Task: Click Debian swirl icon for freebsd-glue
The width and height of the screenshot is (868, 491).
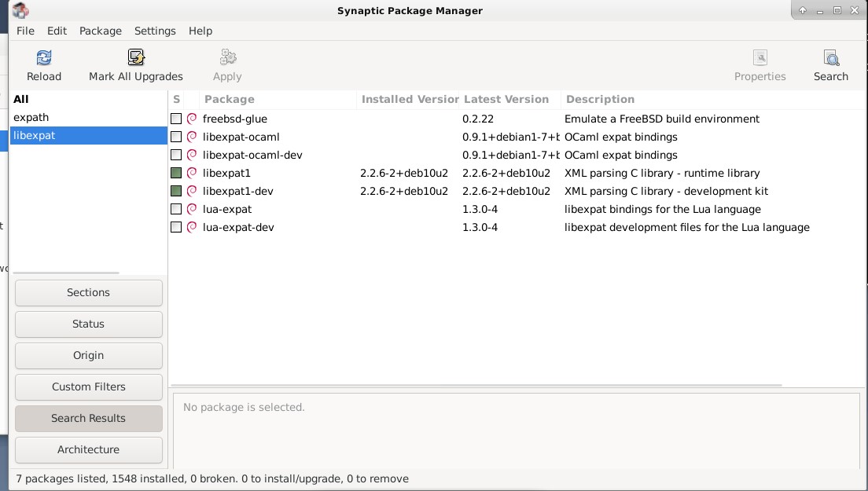Action: [x=192, y=119]
